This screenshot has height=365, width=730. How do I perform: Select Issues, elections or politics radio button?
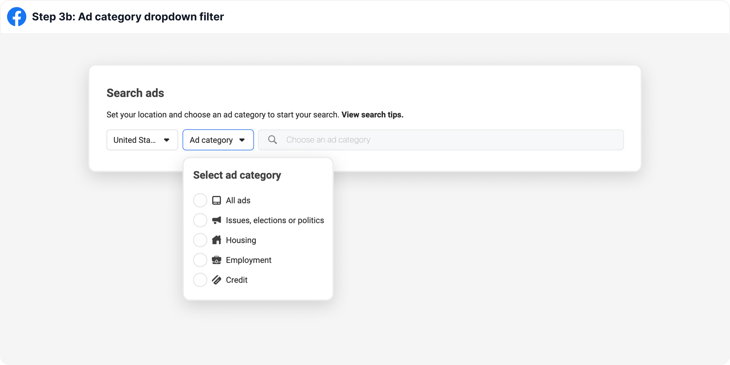200,220
